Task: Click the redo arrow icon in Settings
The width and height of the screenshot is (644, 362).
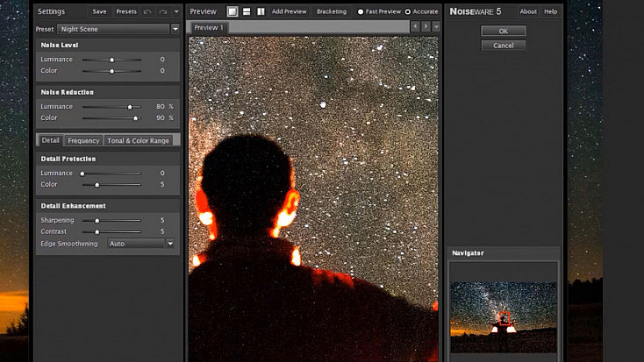Action: click(x=162, y=11)
